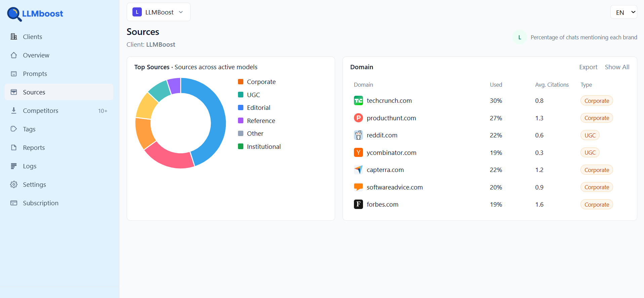
Task: Click the ycombinator.com favicon
Action: click(x=358, y=153)
